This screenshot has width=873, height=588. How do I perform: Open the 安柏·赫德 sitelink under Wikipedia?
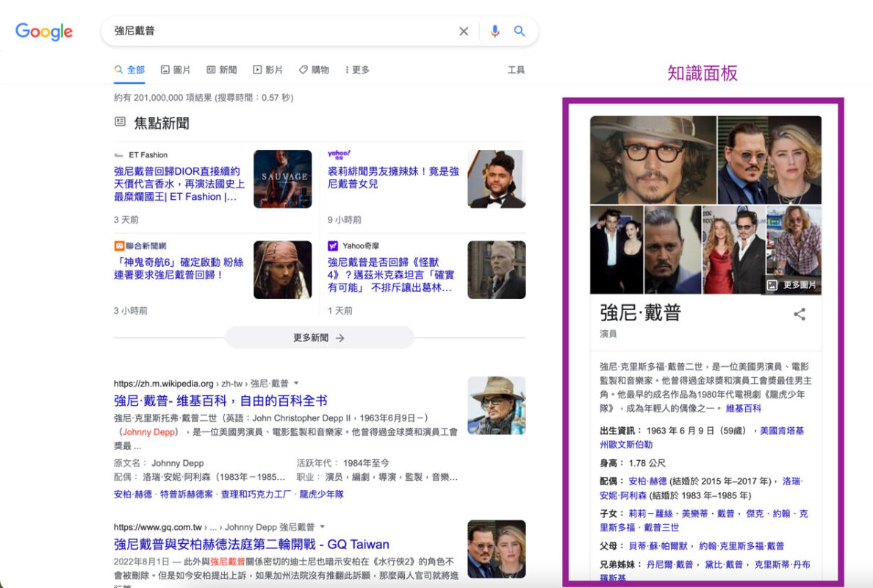click(132, 494)
